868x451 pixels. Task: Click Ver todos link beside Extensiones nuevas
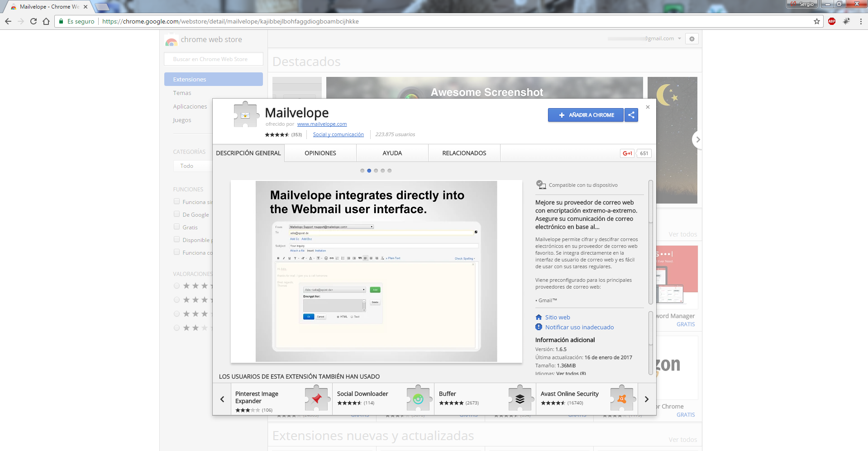click(683, 440)
